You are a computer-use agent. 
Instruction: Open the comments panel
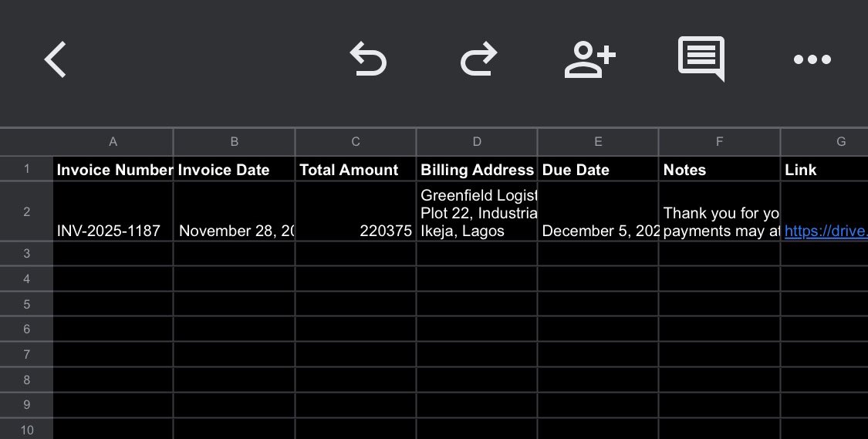[x=701, y=59]
